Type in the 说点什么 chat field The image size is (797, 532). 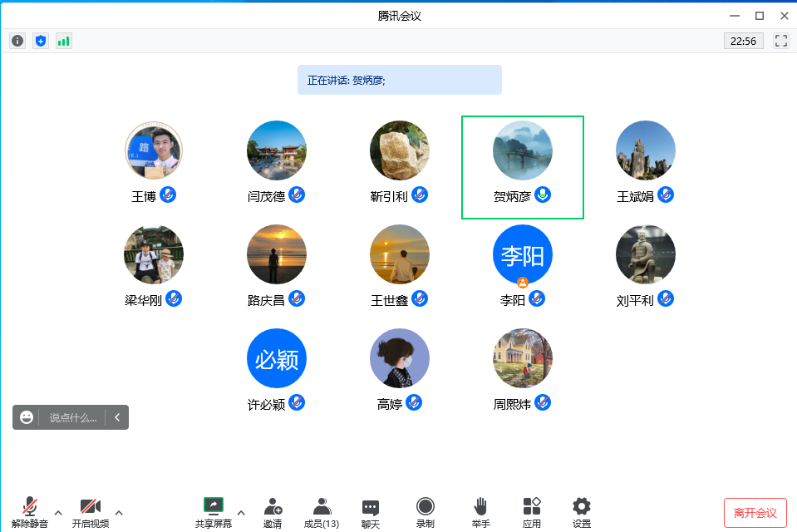(x=73, y=417)
